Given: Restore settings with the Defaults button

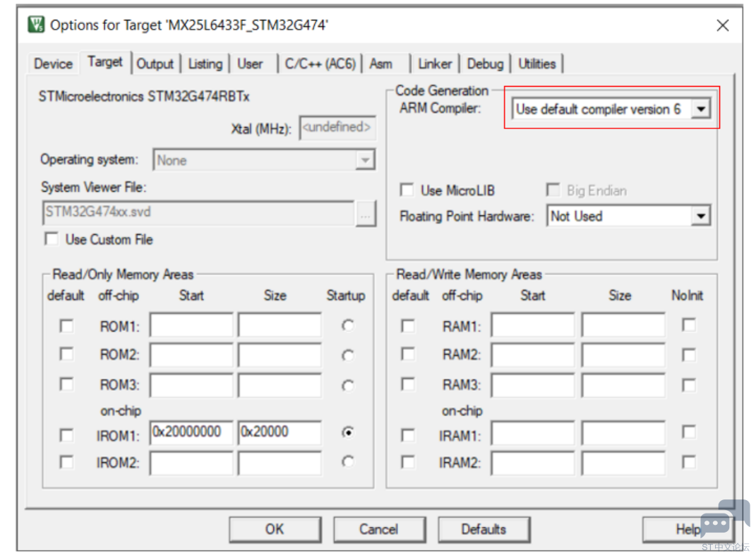Looking at the screenshot, I should coord(484,529).
